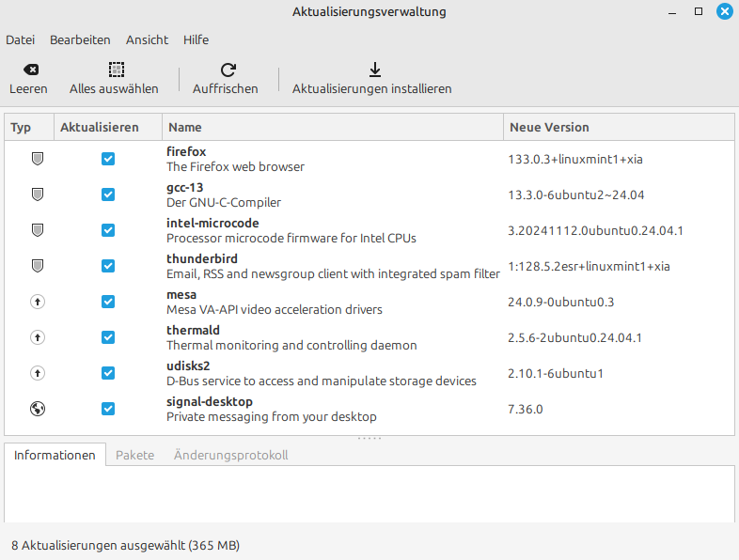Select the thunderbird package name

pos(202,259)
